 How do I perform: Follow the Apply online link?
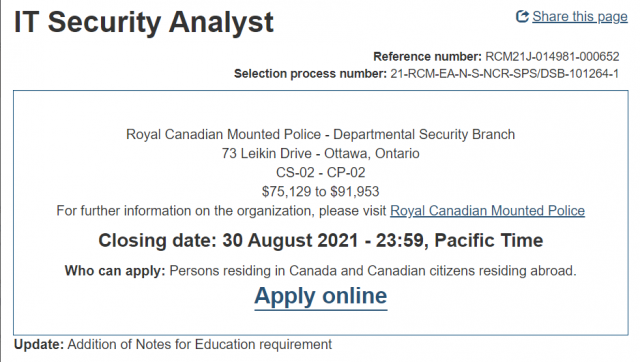click(320, 296)
